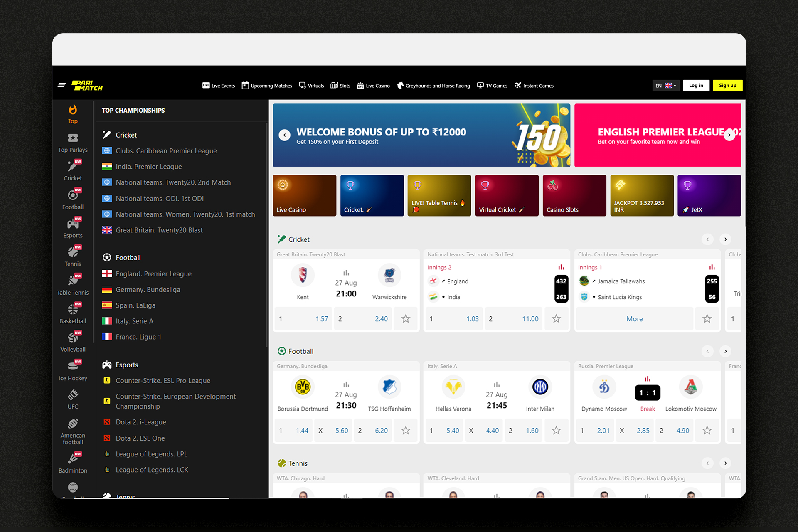Screen dimensions: 798x532
Task: Open the EN language dropdown
Action: [666, 86]
